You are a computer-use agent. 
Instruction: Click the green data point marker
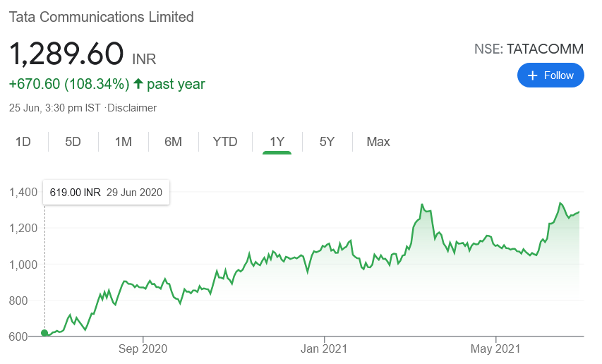point(44,333)
